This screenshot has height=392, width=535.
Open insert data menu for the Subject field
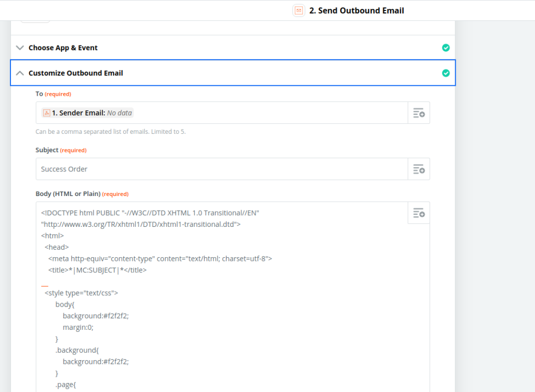click(x=418, y=169)
